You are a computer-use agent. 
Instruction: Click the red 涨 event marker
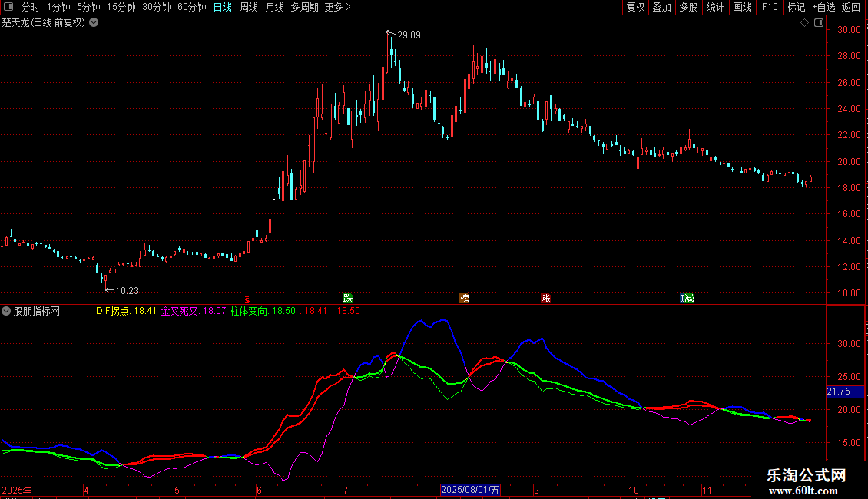[x=545, y=299]
